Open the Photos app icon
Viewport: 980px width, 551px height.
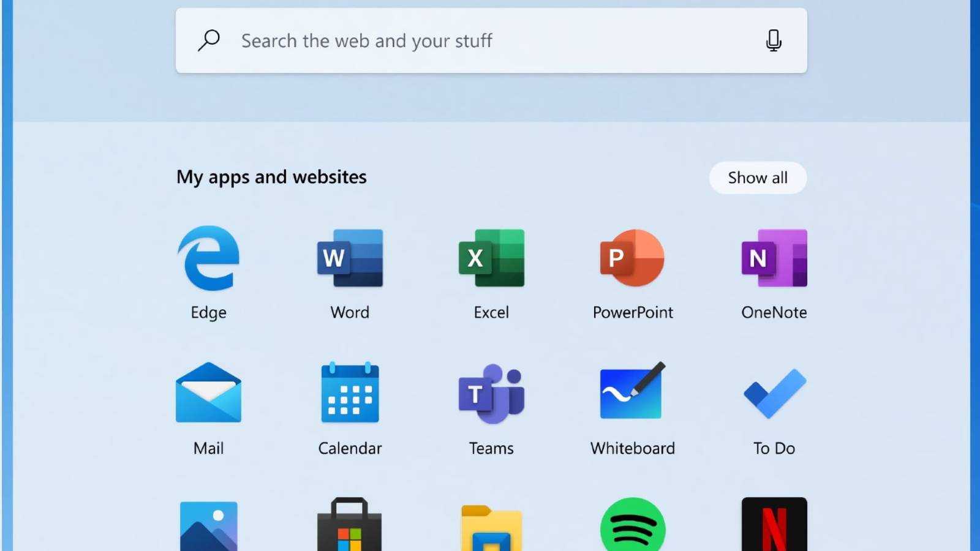(x=208, y=526)
